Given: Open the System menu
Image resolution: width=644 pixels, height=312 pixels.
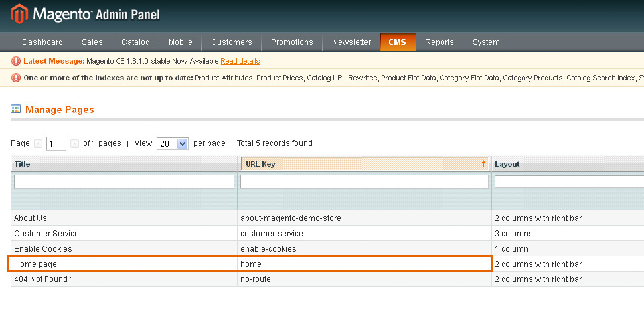Looking at the screenshot, I should tap(486, 42).
